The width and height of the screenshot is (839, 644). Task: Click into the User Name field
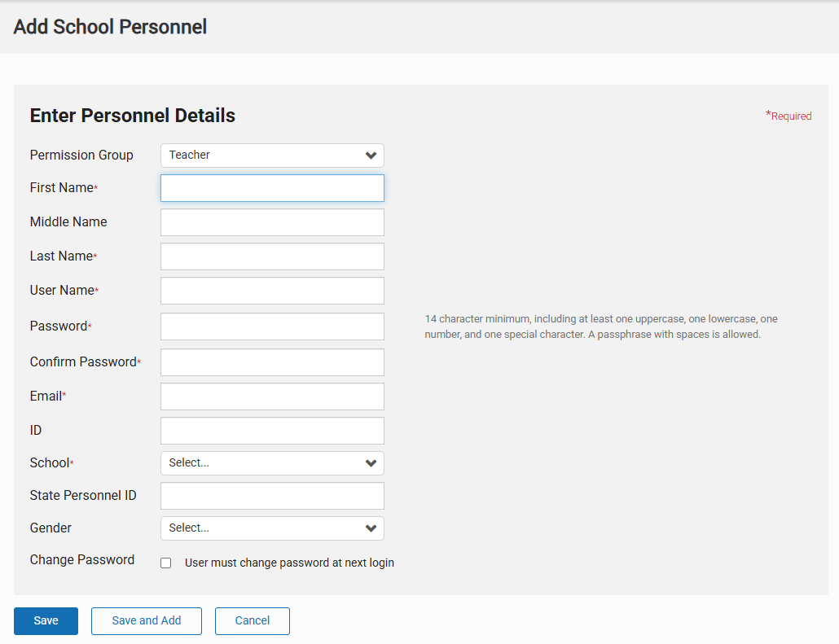(271, 291)
